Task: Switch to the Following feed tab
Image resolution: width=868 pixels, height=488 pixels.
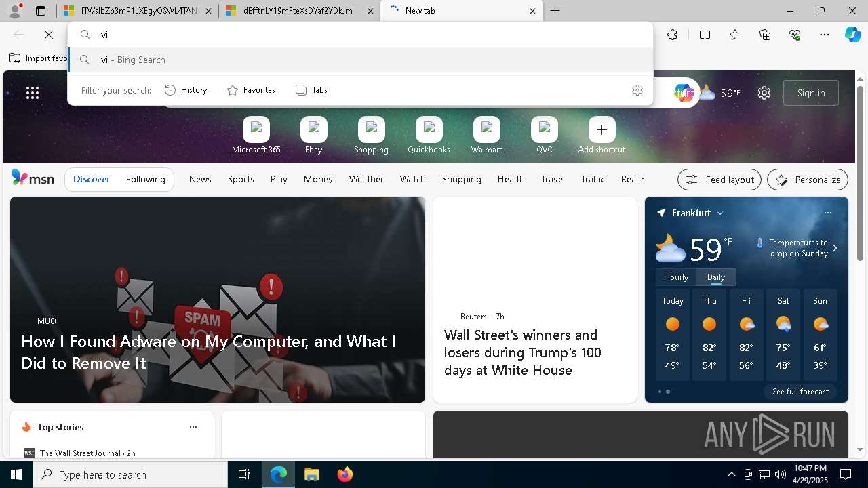Action: 145,179
